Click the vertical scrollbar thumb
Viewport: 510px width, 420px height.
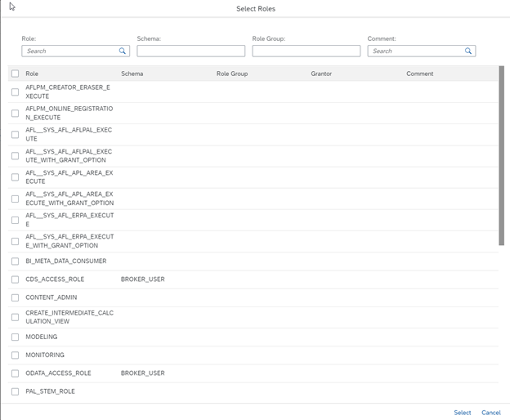[x=502, y=156]
